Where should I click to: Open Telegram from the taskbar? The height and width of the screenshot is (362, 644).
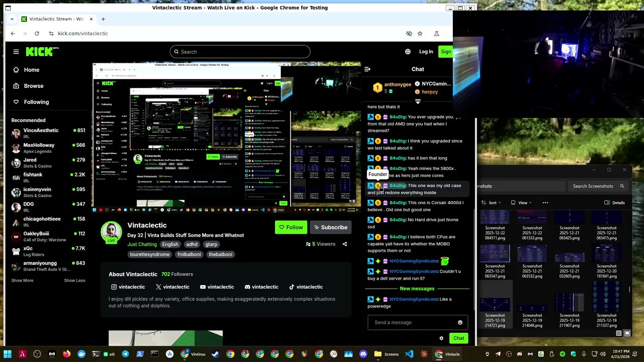click(x=125, y=354)
